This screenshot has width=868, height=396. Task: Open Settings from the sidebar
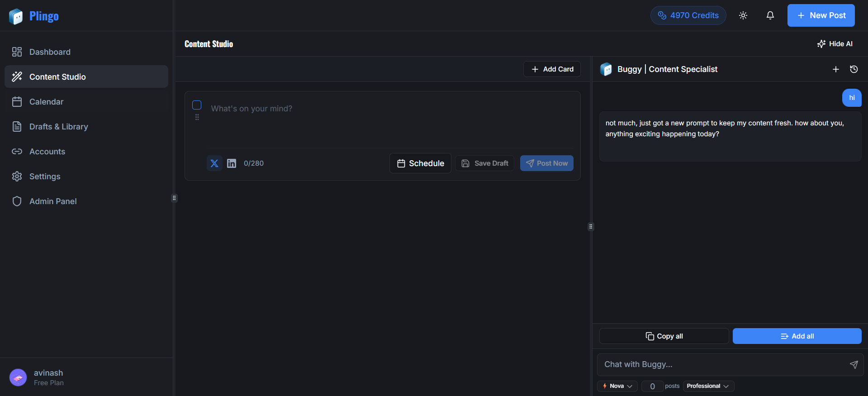[x=86, y=177]
